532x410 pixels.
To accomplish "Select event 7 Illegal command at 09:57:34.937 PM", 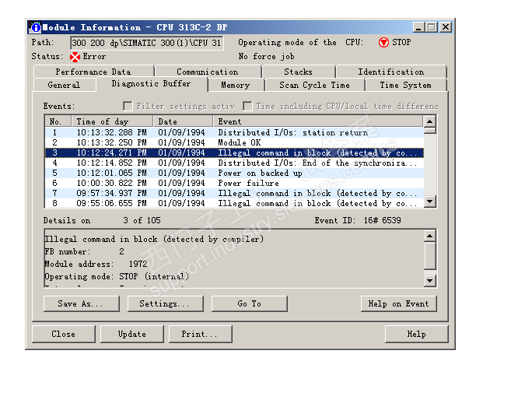I will [234, 194].
